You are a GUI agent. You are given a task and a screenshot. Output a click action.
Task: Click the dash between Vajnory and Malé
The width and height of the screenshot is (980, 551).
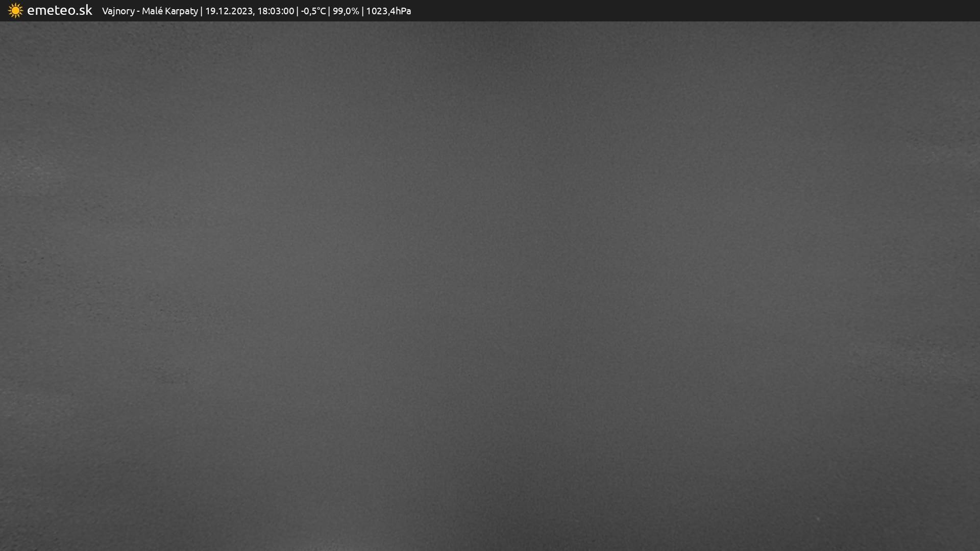pos(138,11)
